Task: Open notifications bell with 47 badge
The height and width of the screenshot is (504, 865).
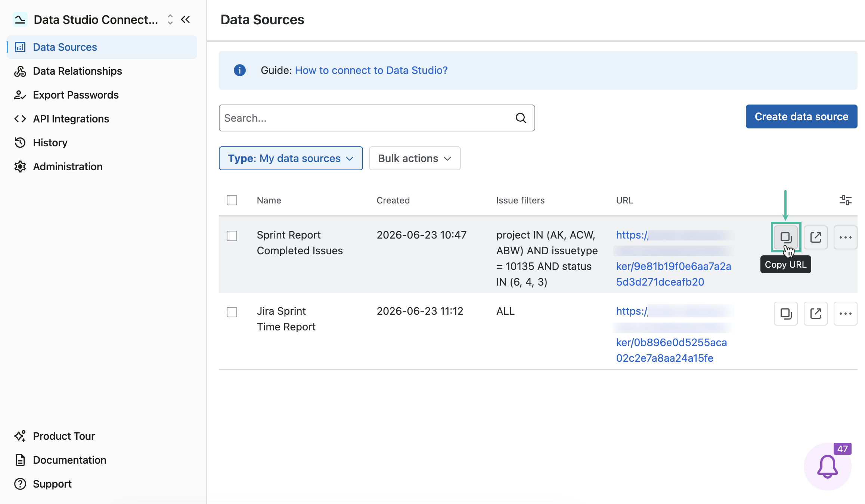Action: click(828, 467)
